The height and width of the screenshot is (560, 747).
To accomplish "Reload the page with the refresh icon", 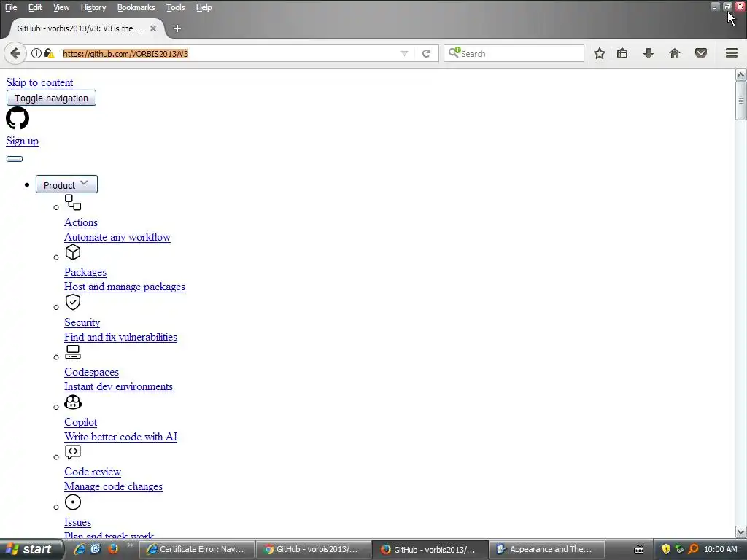I will pos(426,53).
